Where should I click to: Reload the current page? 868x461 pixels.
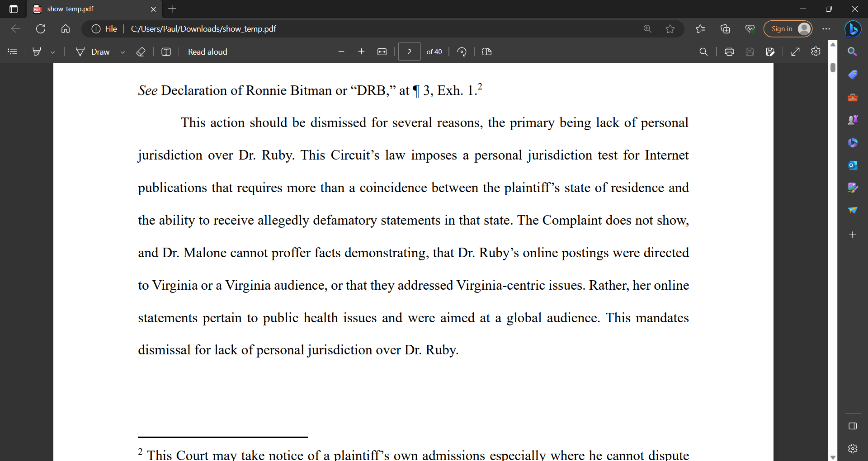tap(41, 29)
